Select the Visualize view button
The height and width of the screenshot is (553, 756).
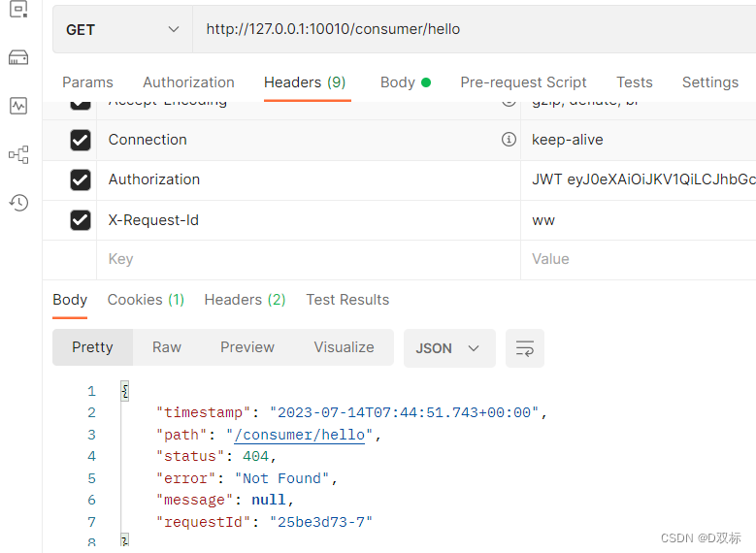344,347
